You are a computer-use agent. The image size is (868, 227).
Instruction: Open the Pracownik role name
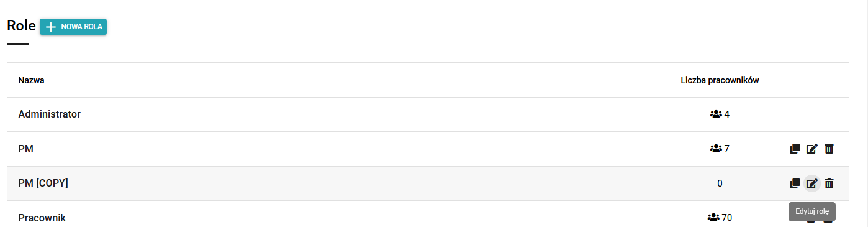42,218
